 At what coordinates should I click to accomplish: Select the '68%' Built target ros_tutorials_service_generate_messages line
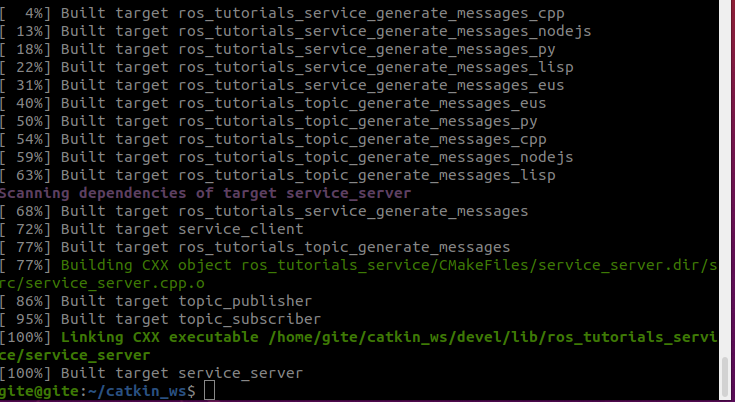[264, 211]
